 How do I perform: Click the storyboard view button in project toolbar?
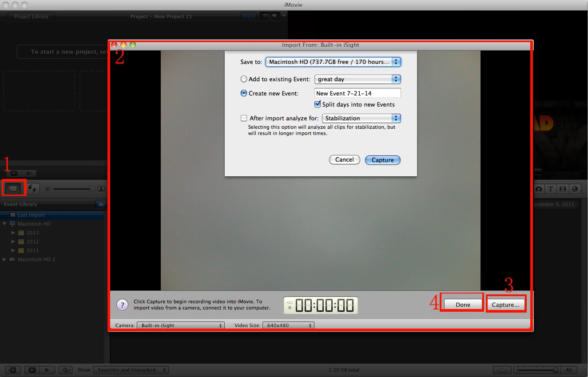[x=248, y=16]
